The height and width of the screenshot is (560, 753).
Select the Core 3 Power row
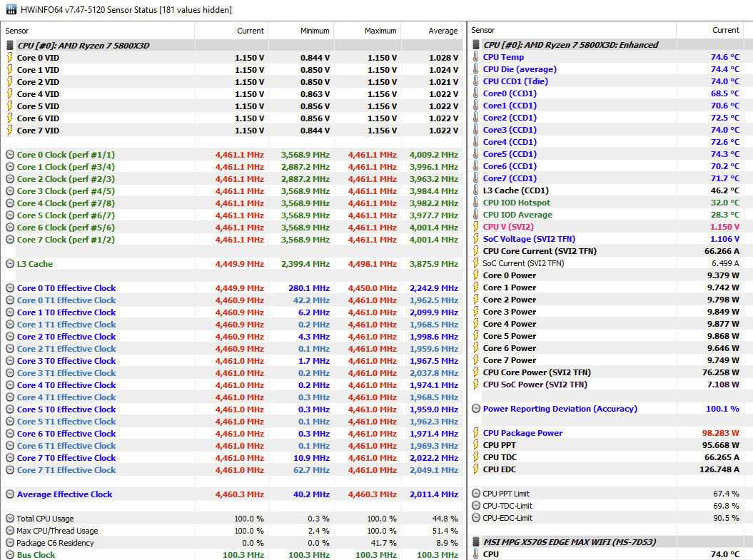(610, 312)
